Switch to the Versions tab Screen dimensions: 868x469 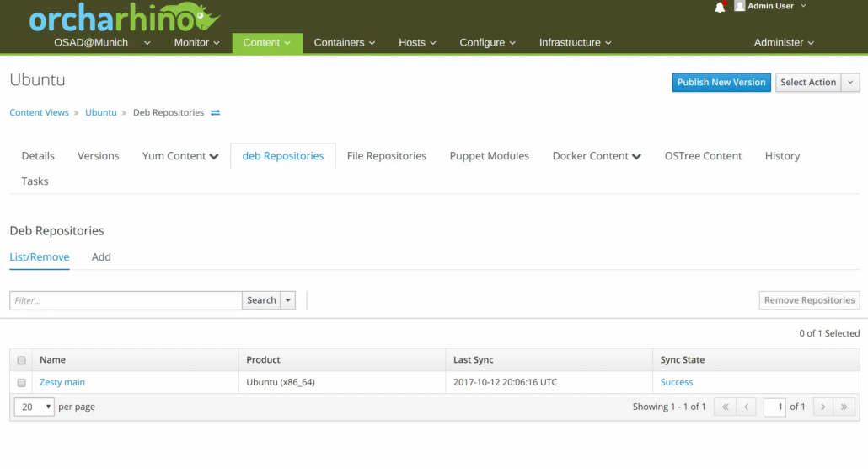click(99, 156)
